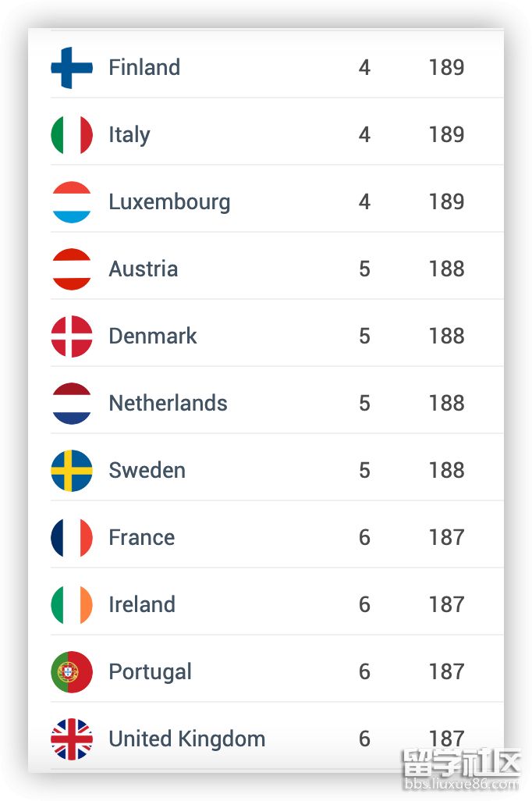532x801 pixels.
Task: Click the Austria flag icon
Action: (x=72, y=269)
